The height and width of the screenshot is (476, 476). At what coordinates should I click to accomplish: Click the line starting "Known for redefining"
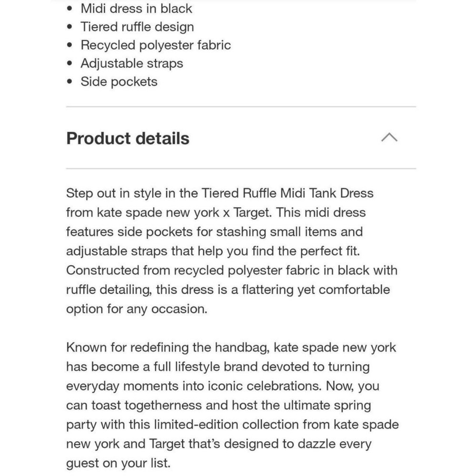(231, 347)
